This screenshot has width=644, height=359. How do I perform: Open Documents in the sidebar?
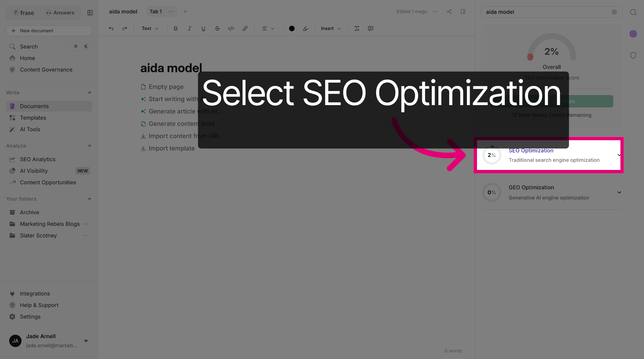[49, 106]
